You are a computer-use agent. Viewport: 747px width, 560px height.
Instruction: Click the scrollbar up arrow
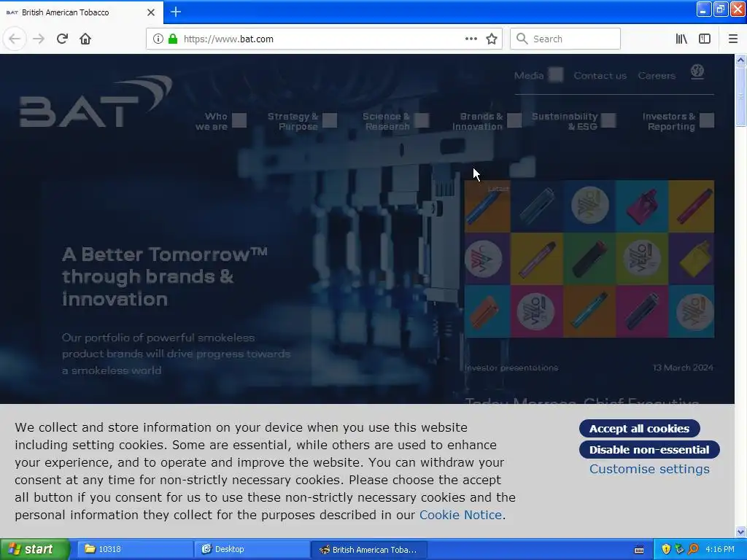(740, 60)
